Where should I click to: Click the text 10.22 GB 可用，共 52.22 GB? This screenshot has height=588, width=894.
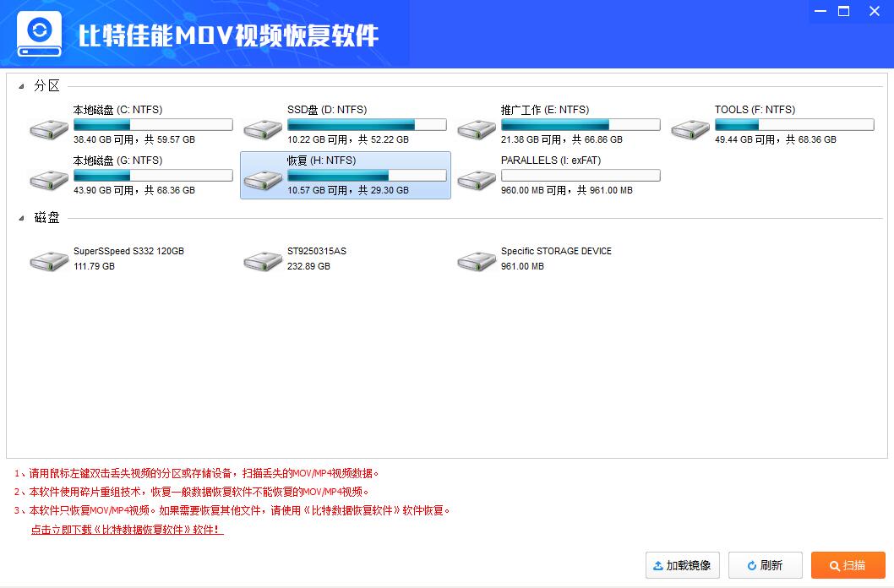click(x=348, y=139)
